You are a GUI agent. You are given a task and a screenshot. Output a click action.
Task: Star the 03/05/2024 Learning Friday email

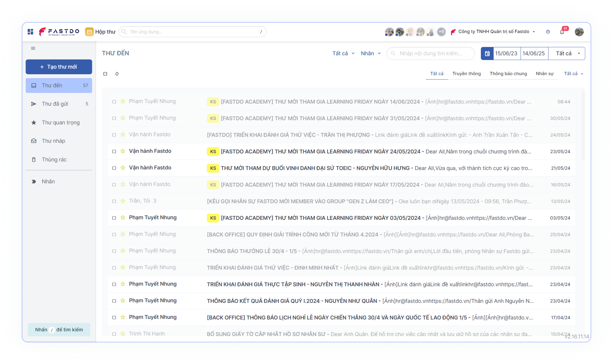tap(123, 218)
